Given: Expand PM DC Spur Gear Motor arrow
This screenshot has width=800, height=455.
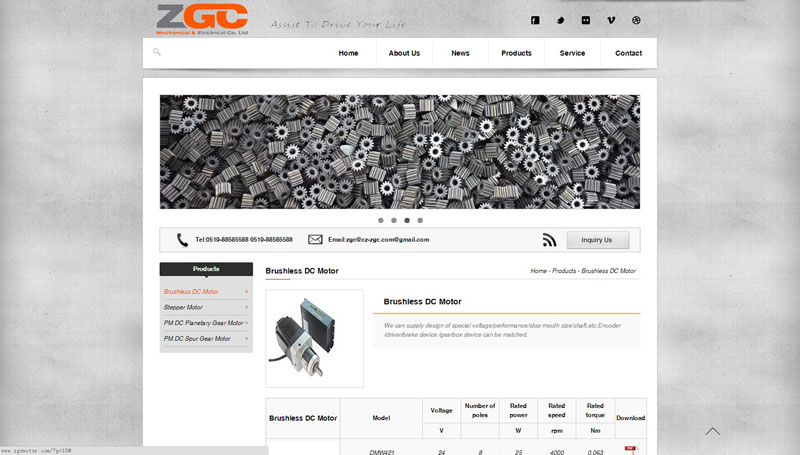Looking at the screenshot, I should tap(247, 339).
